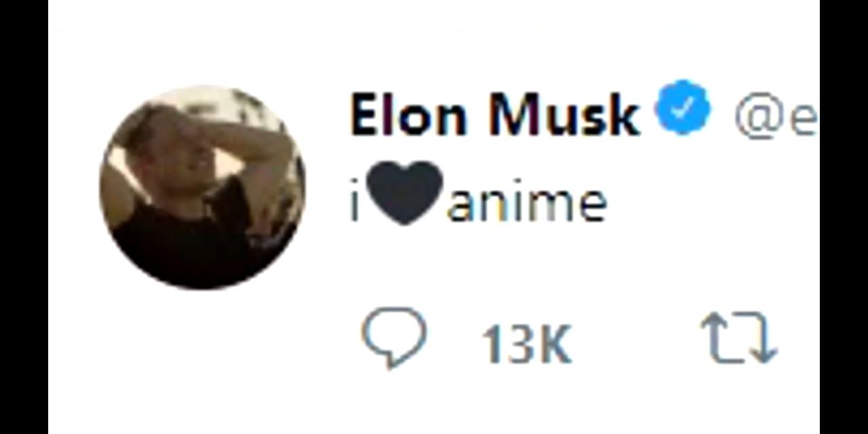Click the retweet arrows icon
This screenshot has width=868, height=434.
click(x=739, y=337)
